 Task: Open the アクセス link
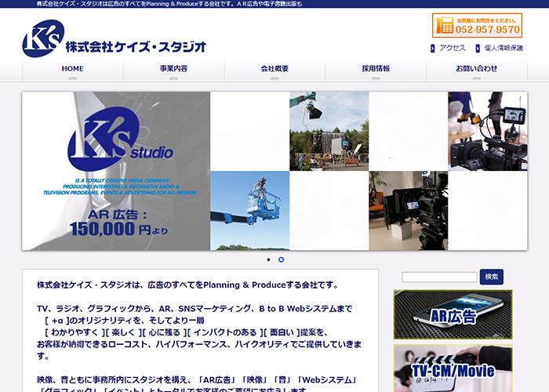pyautogui.click(x=453, y=48)
